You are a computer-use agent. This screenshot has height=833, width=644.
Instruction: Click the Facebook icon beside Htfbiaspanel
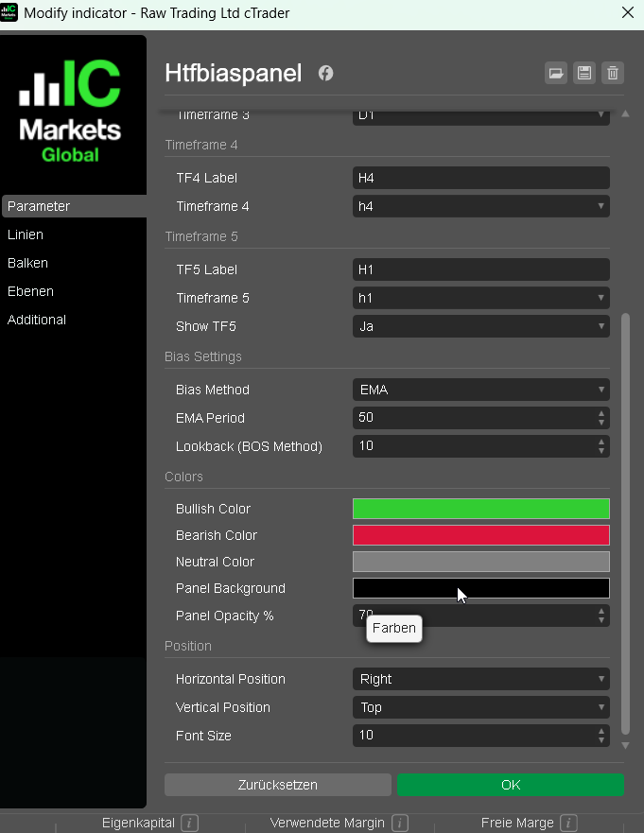325,74
